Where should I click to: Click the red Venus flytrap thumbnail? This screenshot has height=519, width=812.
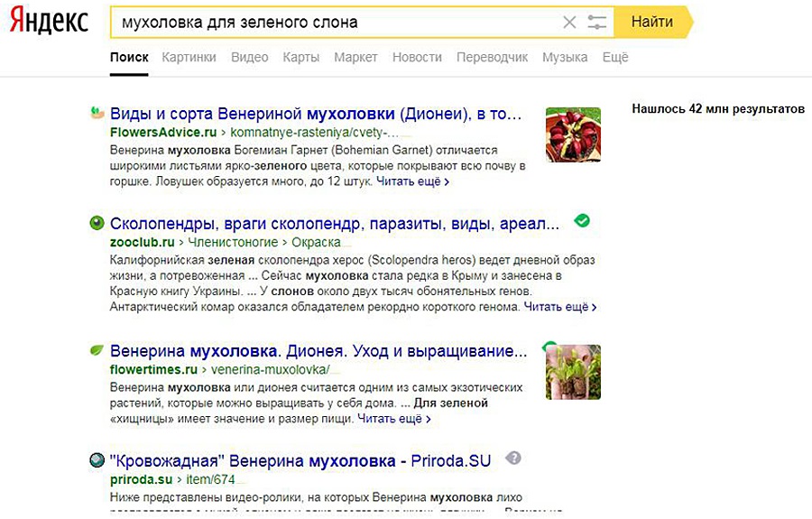coord(573,134)
